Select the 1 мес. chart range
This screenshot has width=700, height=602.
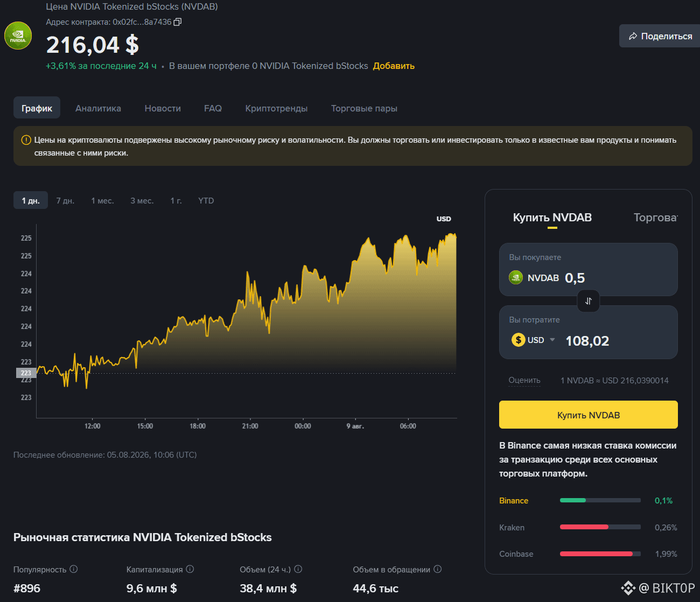coord(102,200)
